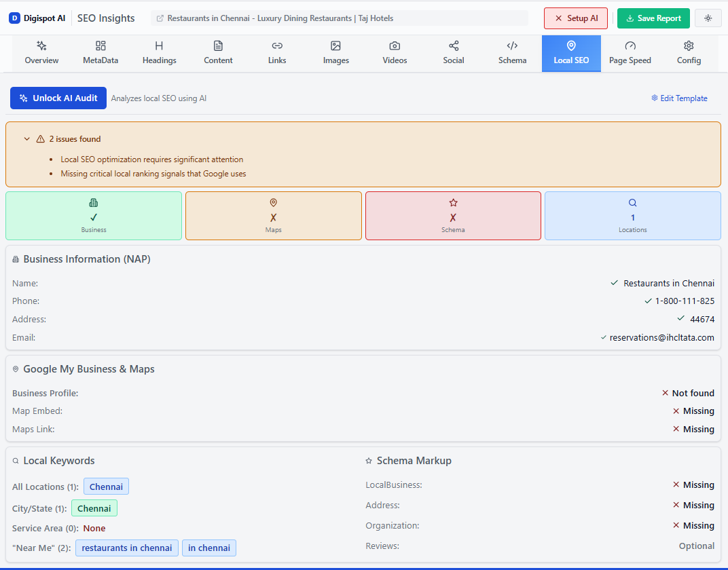The width and height of the screenshot is (728, 570).
Task: Switch to the Schema markup view
Action: (512, 52)
